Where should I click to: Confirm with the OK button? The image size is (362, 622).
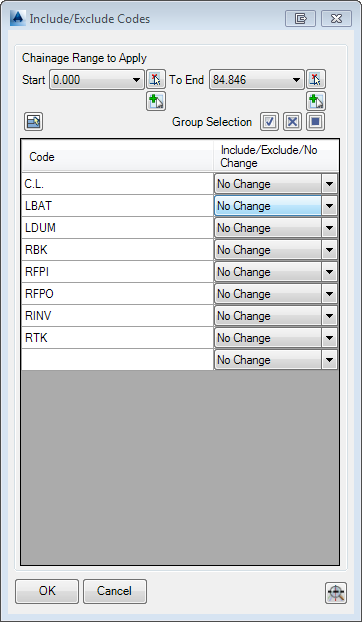(47, 591)
